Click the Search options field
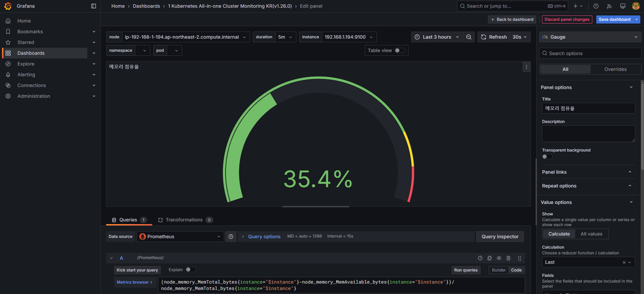This screenshot has height=294, width=644. pos(590,53)
